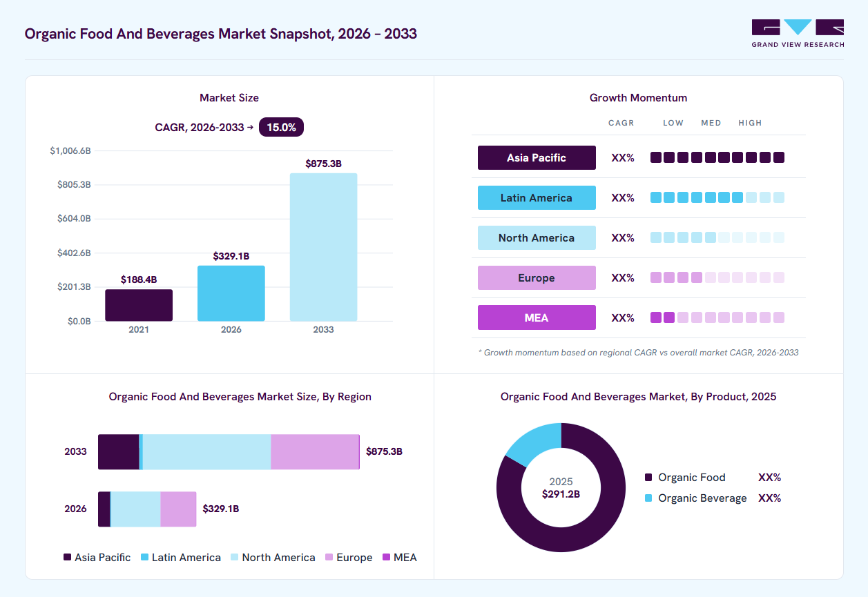Click Europe segment in 2033 bar
The height and width of the screenshot is (597, 868).
pos(314,452)
